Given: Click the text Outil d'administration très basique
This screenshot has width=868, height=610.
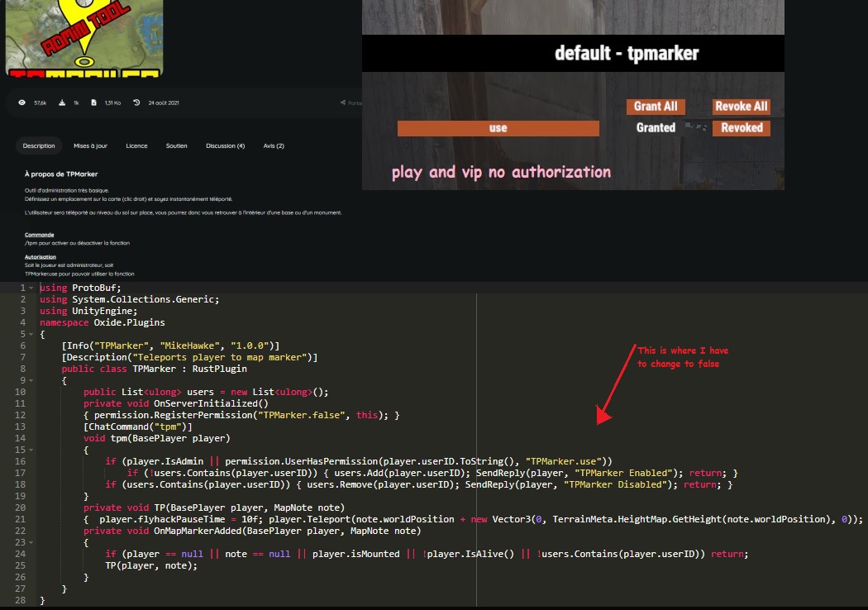Looking at the screenshot, I should 66,190.
